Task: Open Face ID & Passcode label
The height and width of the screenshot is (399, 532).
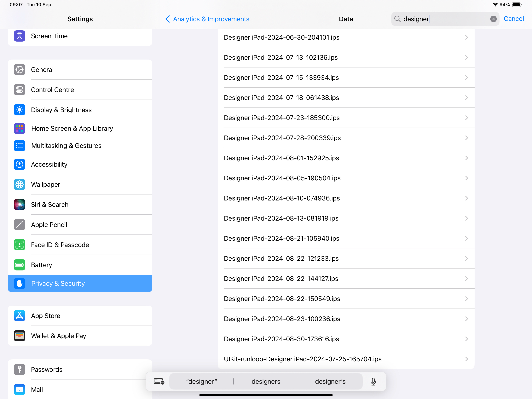Action: (x=60, y=245)
